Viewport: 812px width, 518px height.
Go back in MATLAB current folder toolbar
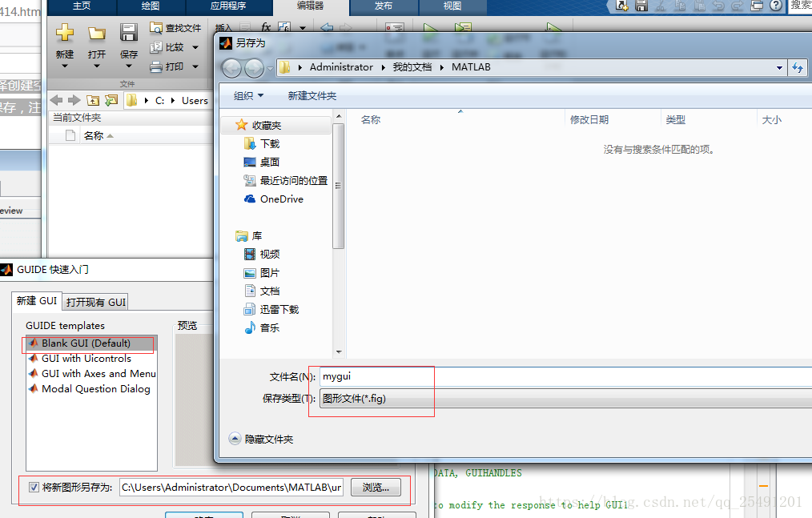[x=56, y=100]
